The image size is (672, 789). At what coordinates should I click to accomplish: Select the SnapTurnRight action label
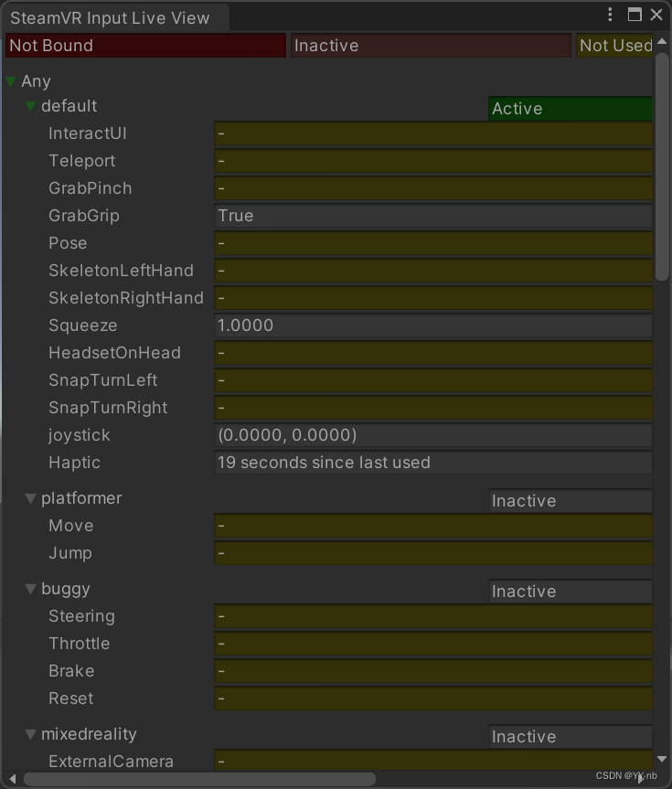[x=108, y=408]
